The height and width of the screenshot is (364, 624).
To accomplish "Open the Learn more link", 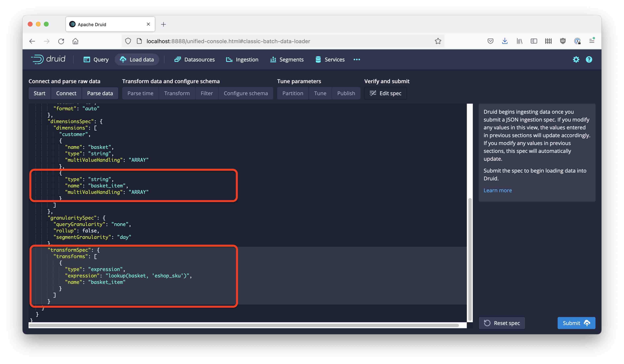I will pos(498,190).
